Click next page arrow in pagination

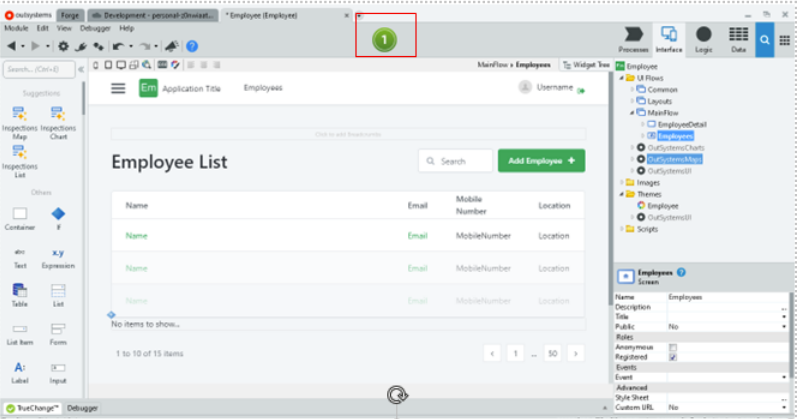575,353
